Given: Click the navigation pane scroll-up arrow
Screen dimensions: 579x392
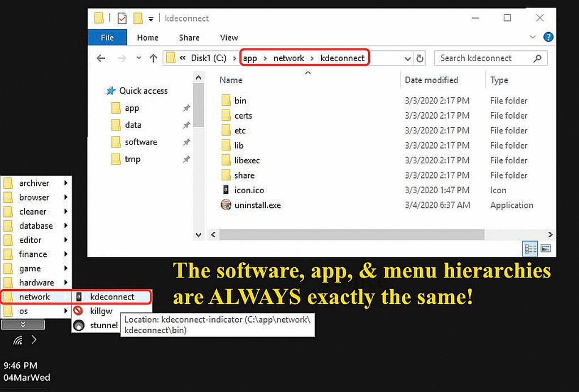Looking at the screenshot, I should pos(198,77).
